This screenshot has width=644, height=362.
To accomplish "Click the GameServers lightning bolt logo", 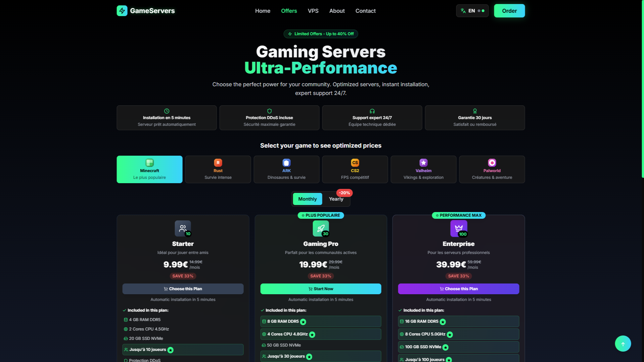I will coord(122,11).
